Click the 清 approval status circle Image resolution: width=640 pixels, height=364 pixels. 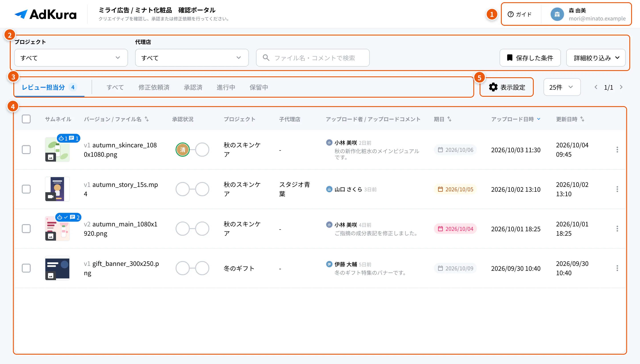pos(182,150)
